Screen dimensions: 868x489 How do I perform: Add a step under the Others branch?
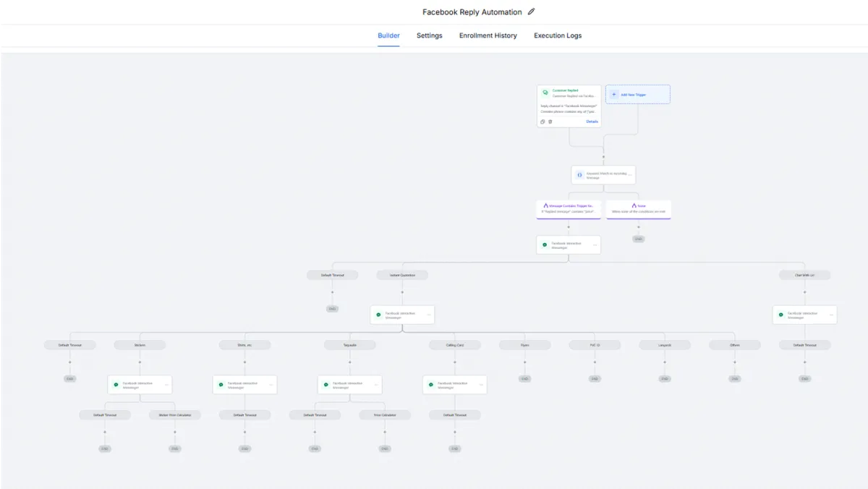(x=735, y=362)
